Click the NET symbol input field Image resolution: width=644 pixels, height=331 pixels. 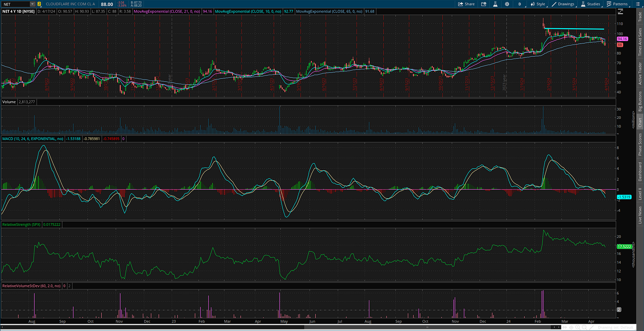point(15,4)
